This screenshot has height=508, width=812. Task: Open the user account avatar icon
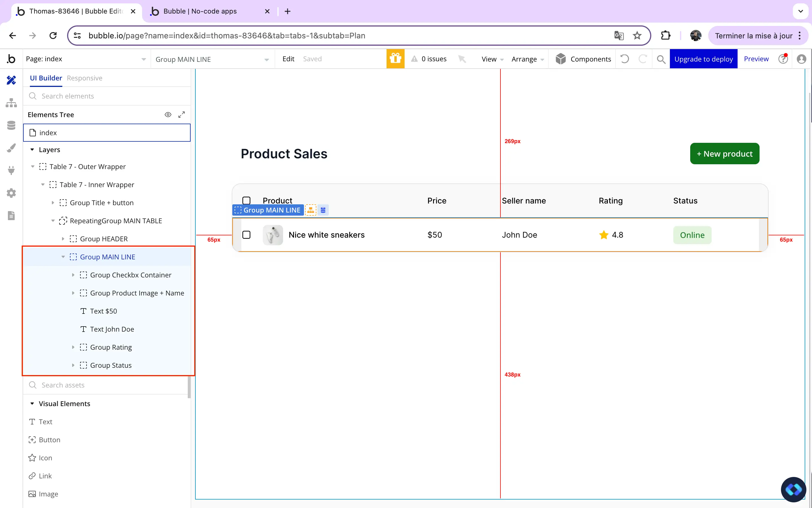(x=802, y=59)
